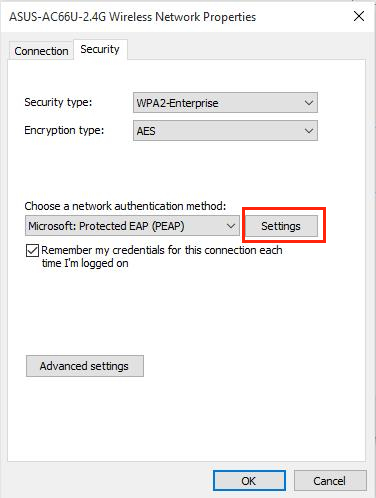Confirm the dialog with OK
The image size is (376, 498).
coord(249,481)
